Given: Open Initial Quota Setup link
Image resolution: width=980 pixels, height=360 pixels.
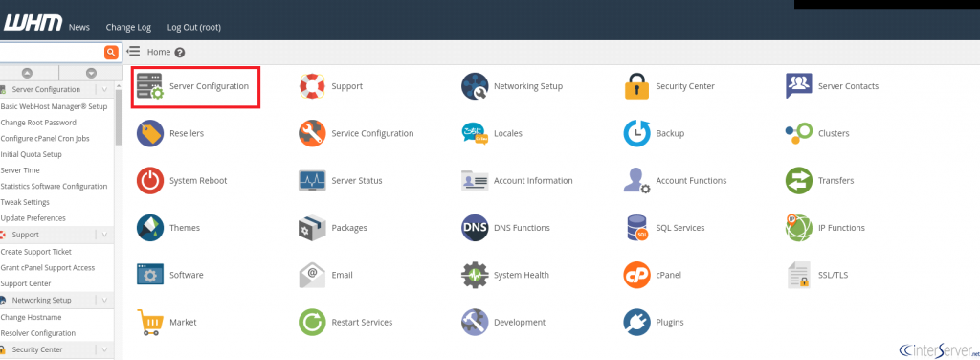Looking at the screenshot, I should tap(31, 154).
